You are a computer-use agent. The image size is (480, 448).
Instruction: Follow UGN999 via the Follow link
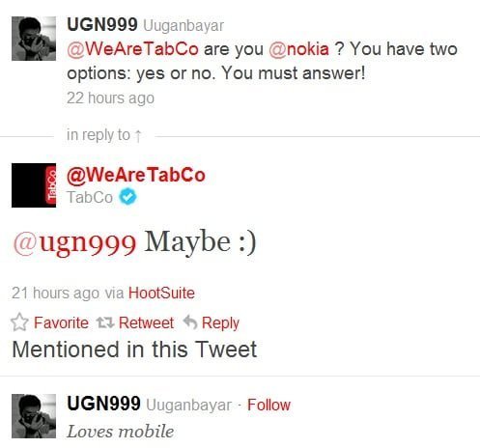click(268, 405)
